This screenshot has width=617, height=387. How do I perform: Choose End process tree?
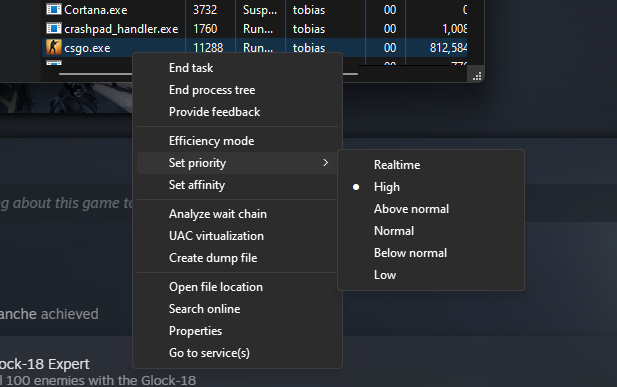[212, 90]
